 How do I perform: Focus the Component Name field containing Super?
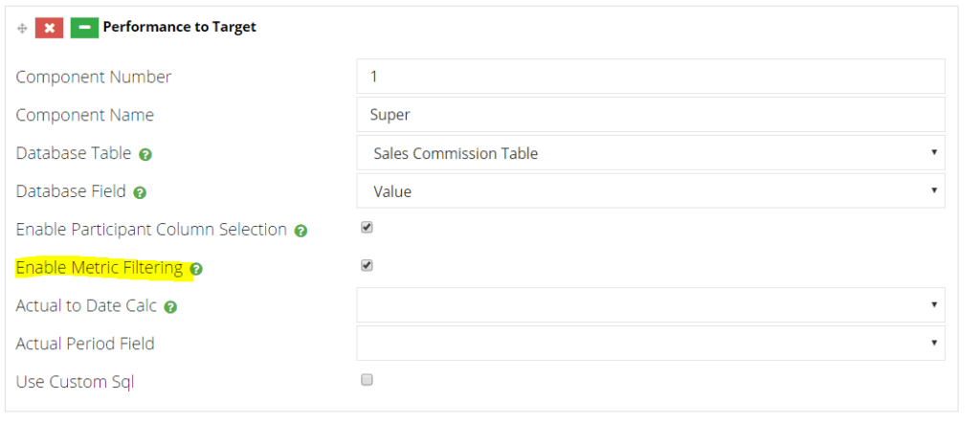point(651,114)
